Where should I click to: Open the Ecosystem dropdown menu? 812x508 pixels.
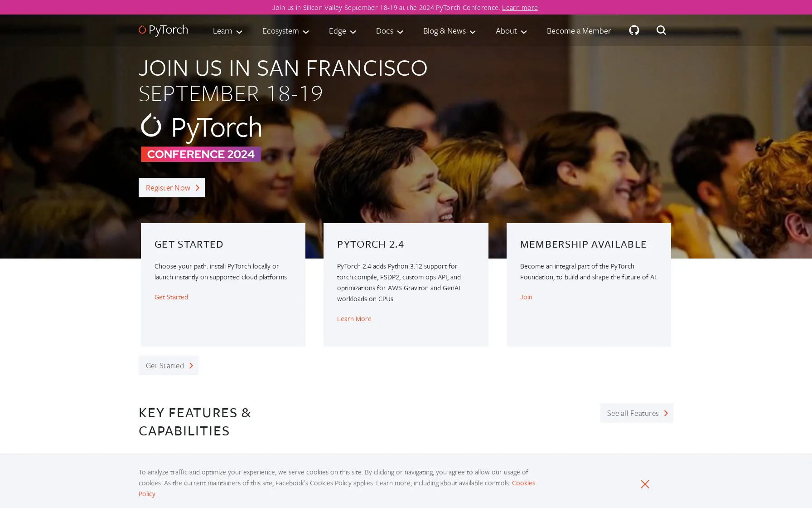point(285,31)
